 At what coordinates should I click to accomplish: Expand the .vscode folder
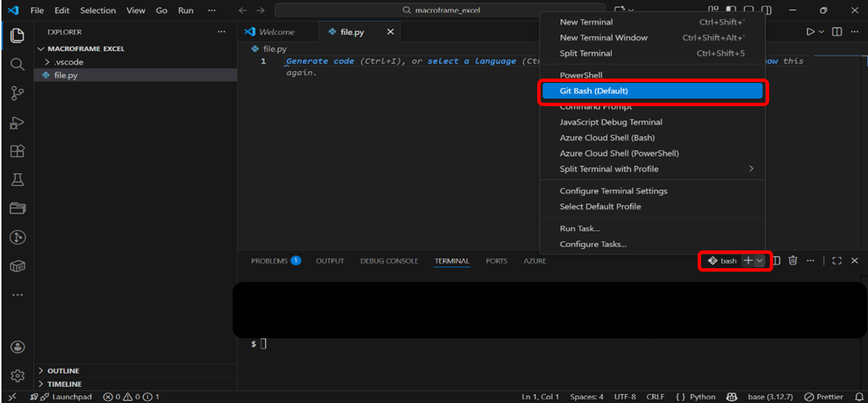136,62
